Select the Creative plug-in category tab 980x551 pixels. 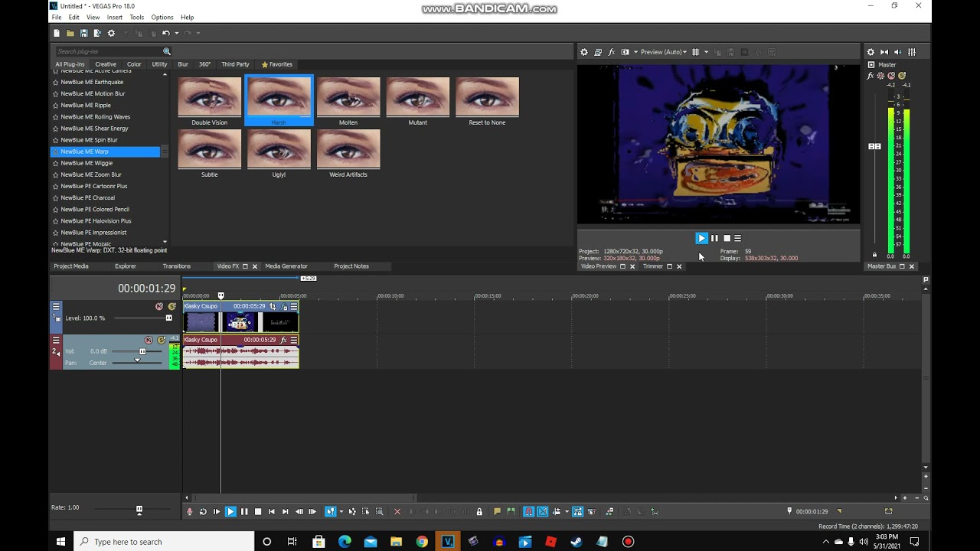tap(106, 64)
